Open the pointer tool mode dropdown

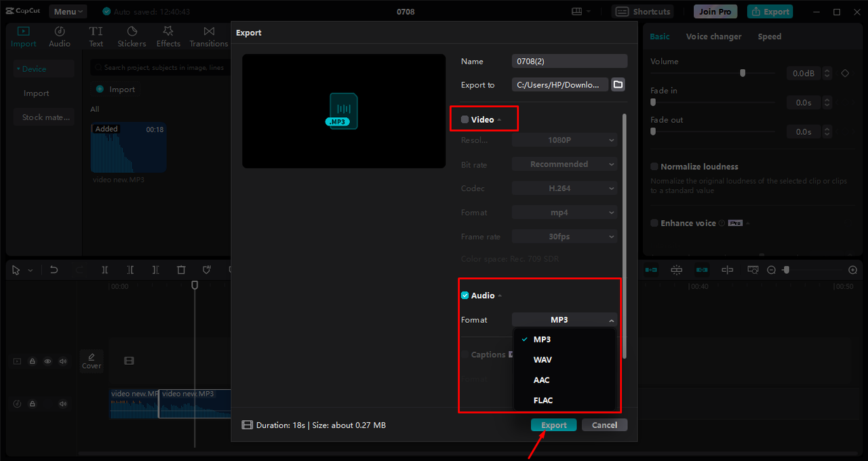(30, 270)
